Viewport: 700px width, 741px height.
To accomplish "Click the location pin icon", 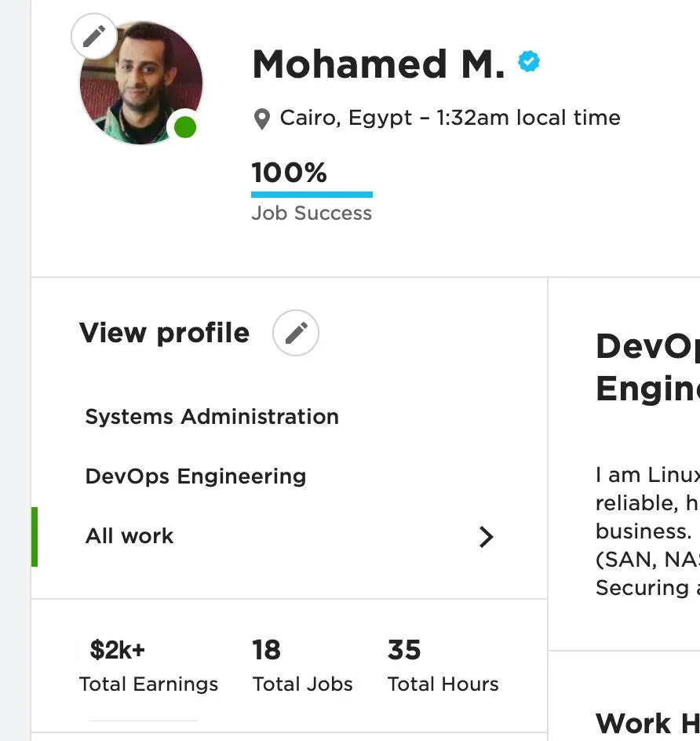I will coord(262,119).
